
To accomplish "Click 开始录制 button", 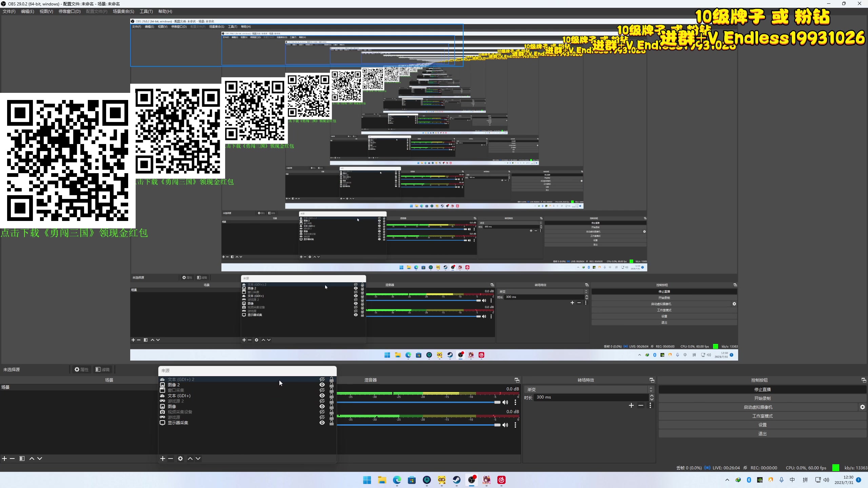I will coord(762,399).
